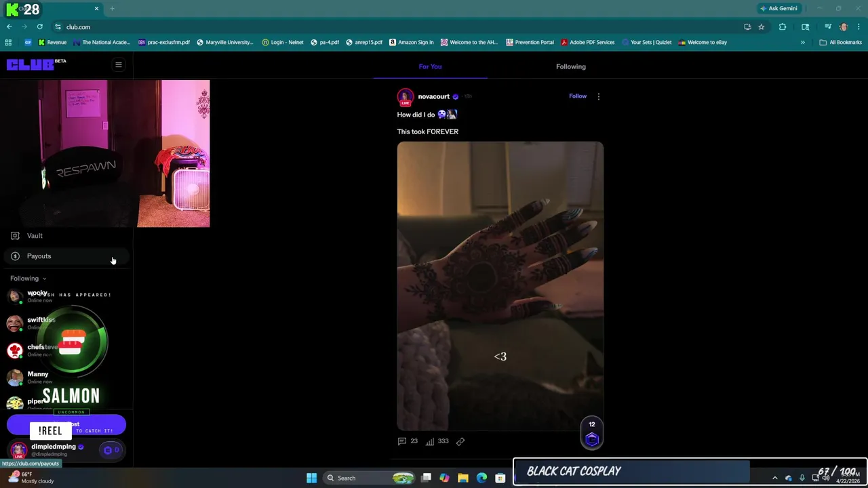Open the Windows Start menu
The height and width of the screenshot is (488, 868).
311,478
